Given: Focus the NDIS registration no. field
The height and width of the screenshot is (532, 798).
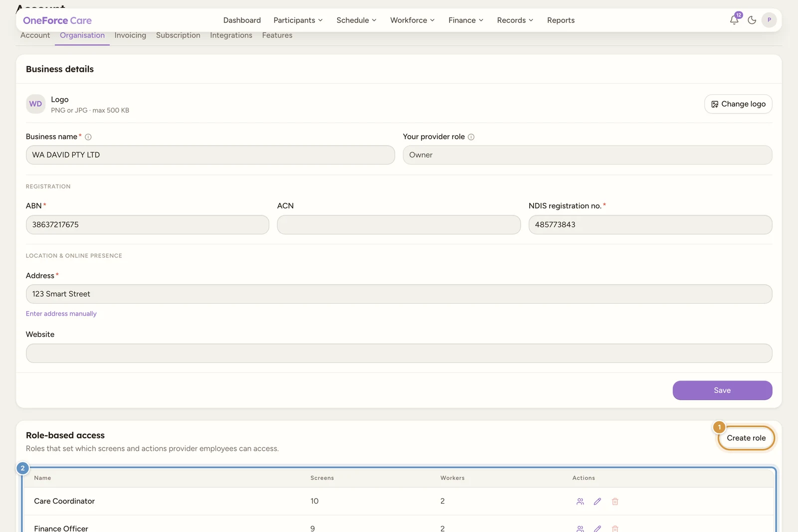Looking at the screenshot, I should pos(650,225).
